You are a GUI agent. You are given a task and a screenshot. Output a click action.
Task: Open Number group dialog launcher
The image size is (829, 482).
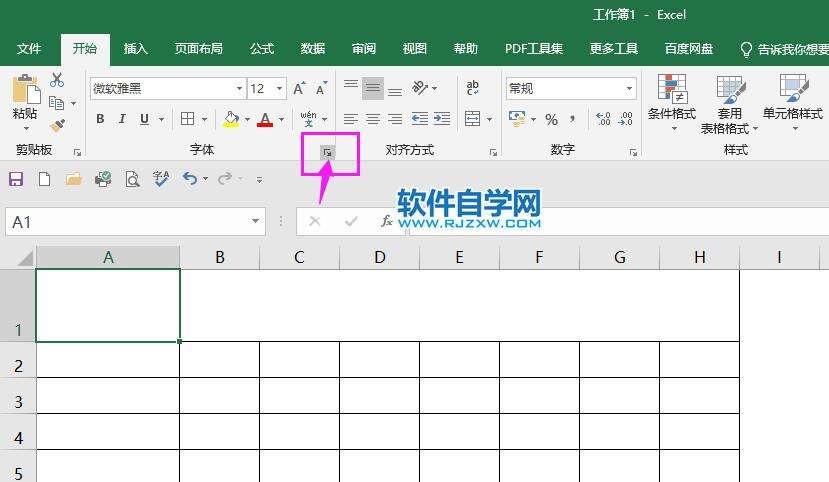point(633,153)
